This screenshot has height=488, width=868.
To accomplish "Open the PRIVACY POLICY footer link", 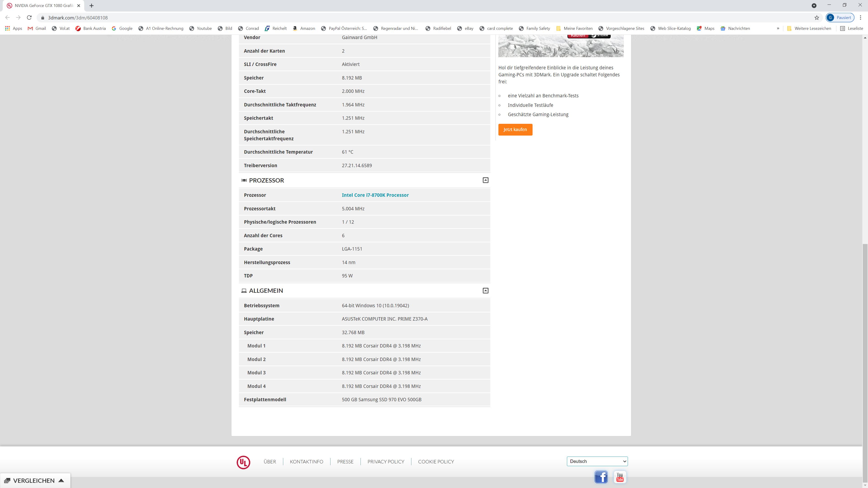I will 385,462.
